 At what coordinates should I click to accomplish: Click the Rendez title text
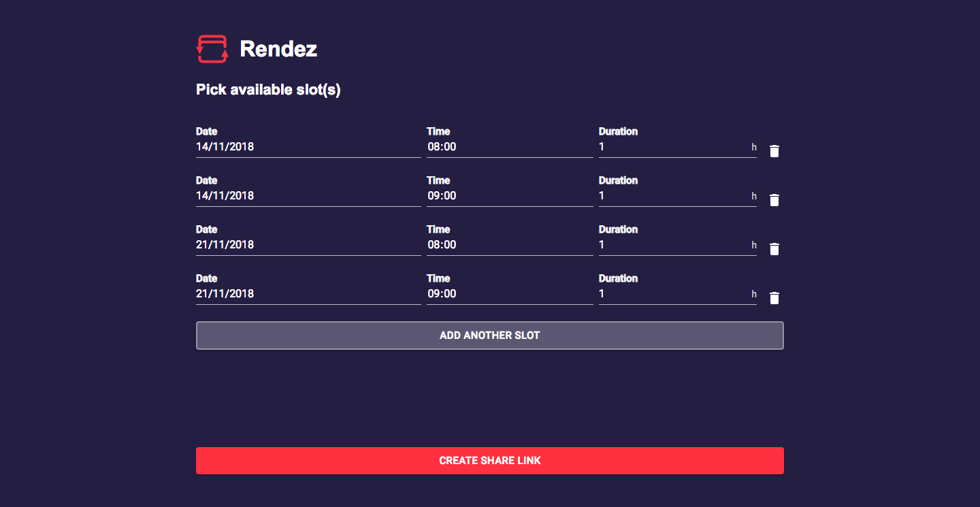(x=278, y=48)
